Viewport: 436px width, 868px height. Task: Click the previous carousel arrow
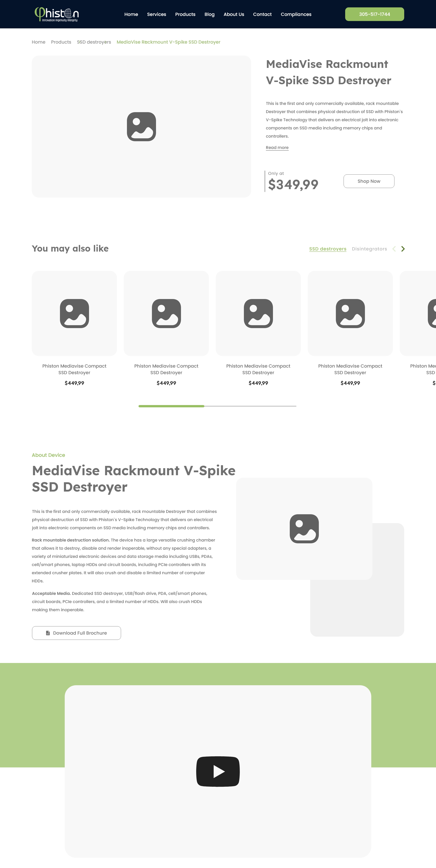pyautogui.click(x=394, y=249)
